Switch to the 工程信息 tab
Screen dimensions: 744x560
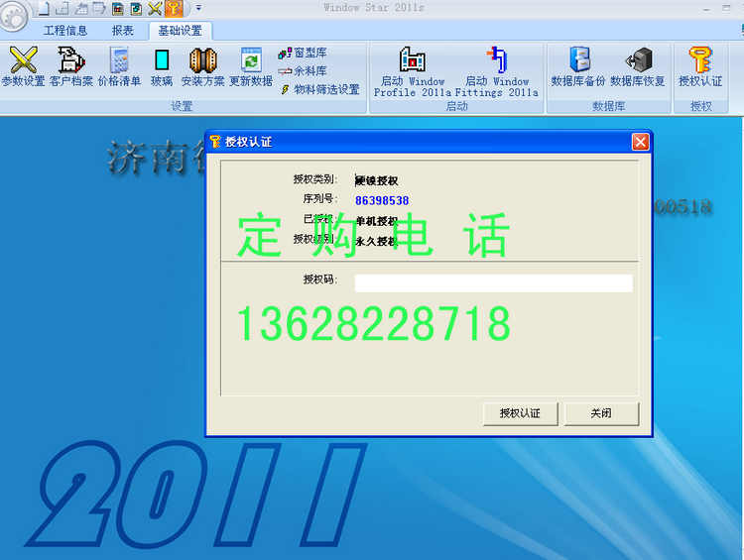(65, 31)
